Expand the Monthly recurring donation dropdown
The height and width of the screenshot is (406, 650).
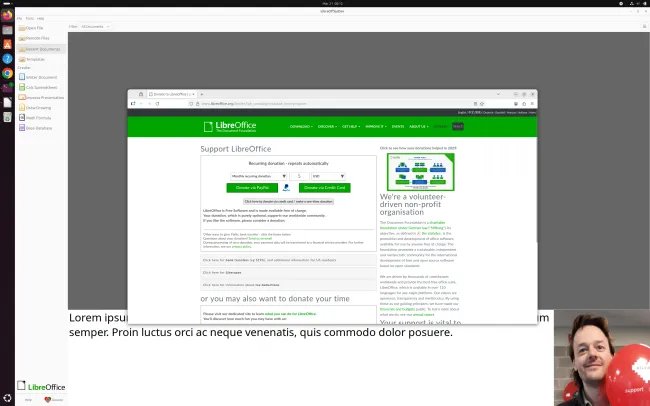(259, 176)
